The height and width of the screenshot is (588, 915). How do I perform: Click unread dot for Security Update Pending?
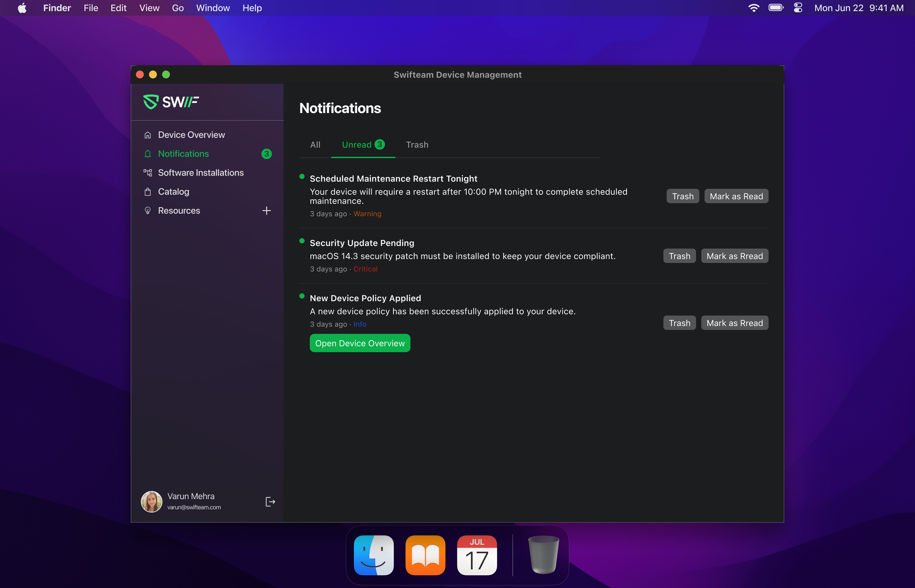point(302,241)
